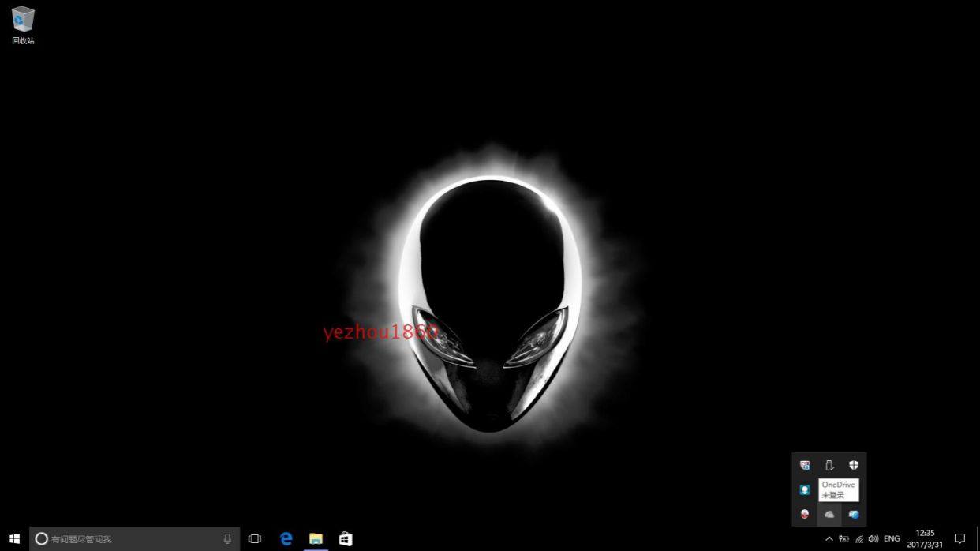The height and width of the screenshot is (551, 980).
Task: Open Windows Defender via the shield tray icon
Action: coord(854,466)
